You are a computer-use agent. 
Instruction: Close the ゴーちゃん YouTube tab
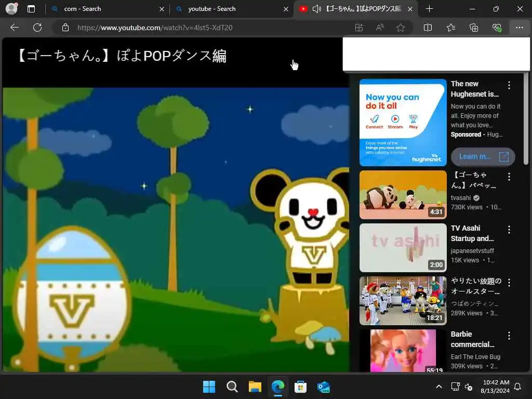tap(410, 9)
